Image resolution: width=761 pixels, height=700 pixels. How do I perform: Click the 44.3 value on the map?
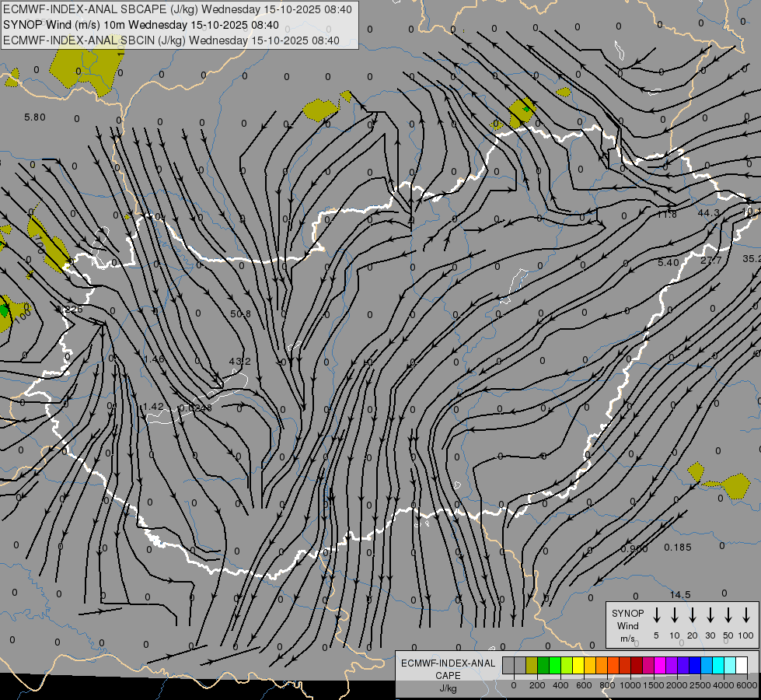(x=709, y=213)
